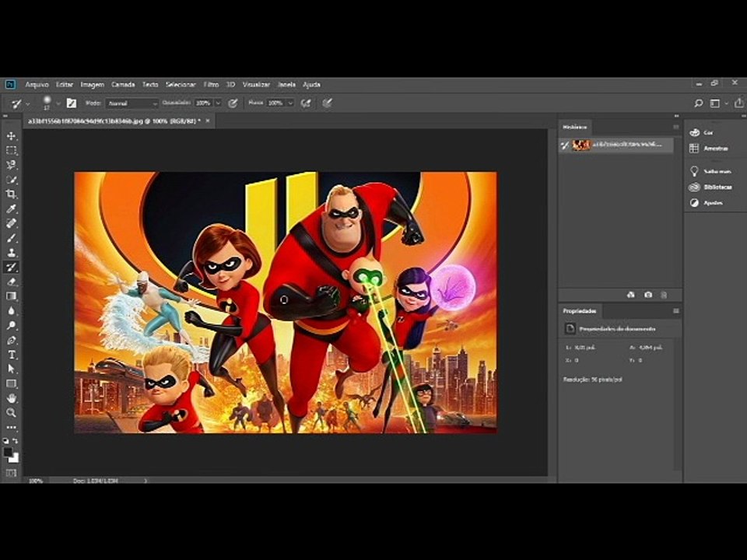Select the Pen tool
Image resolution: width=747 pixels, height=560 pixels.
click(11, 340)
